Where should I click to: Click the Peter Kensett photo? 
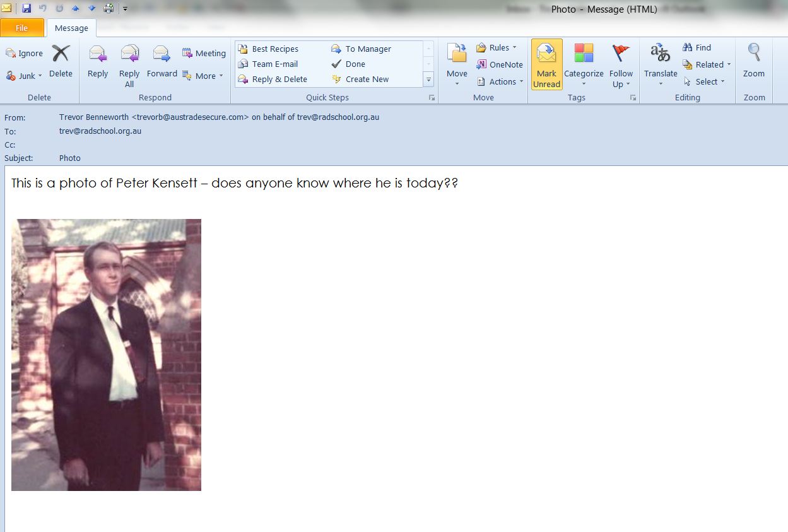click(x=106, y=355)
